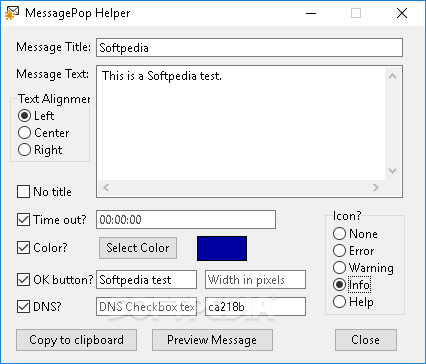Close the window with the title bar X
Image resolution: width=426 pixels, height=364 pixels.
pyautogui.click(x=402, y=13)
